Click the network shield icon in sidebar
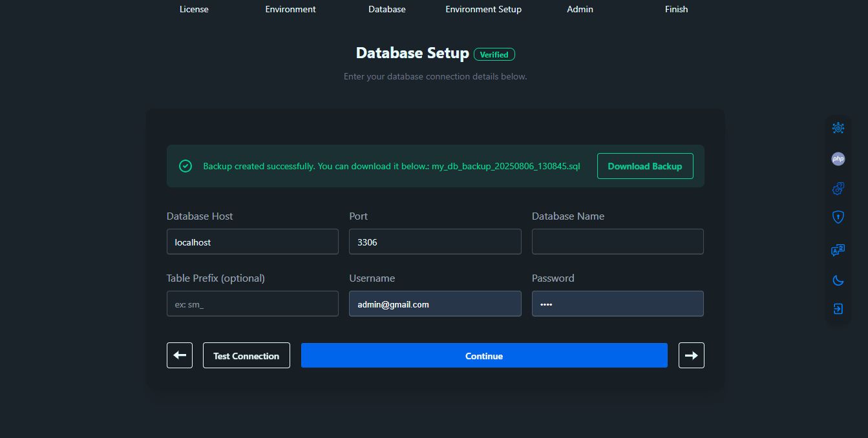 (838, 128)
